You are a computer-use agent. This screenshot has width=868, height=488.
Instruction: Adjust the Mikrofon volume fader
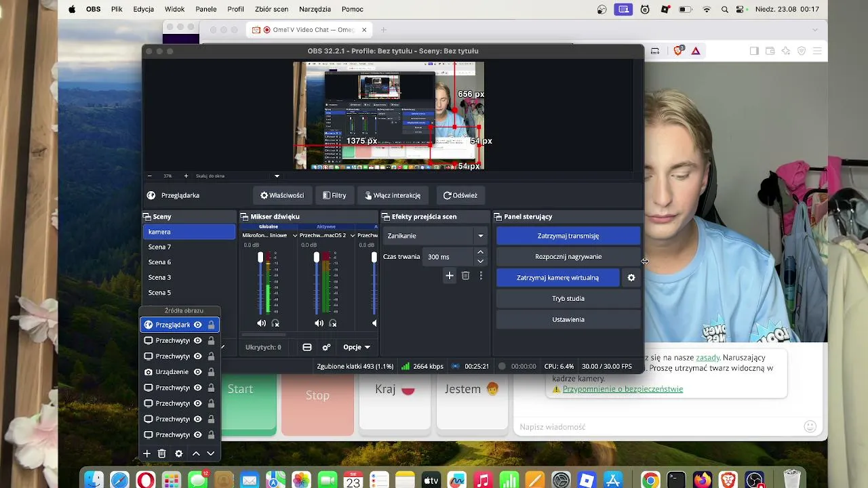[x=260, y=258]
